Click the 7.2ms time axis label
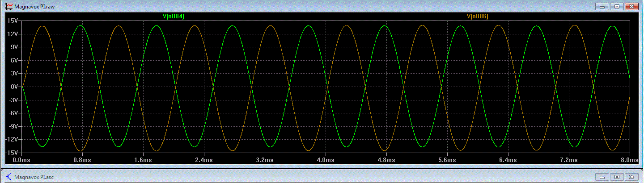 click(569, 160)
